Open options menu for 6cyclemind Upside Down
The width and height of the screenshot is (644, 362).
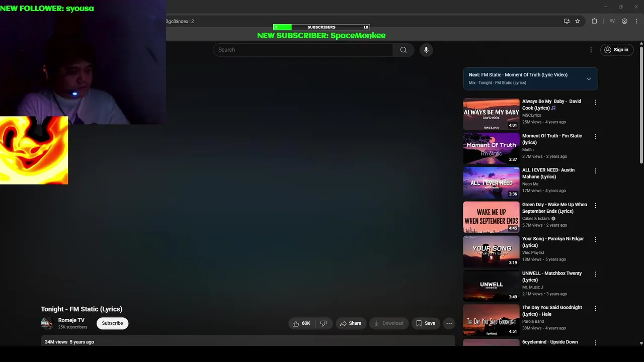(x=595, y=343)
